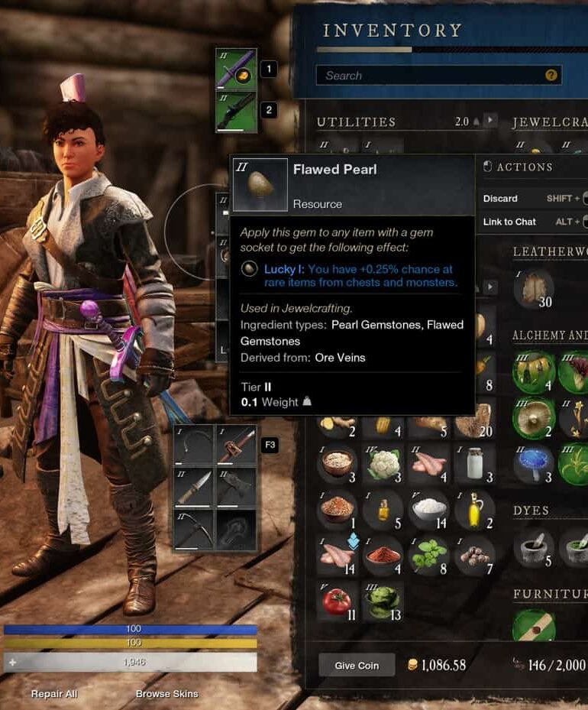The image size is (588, 710).
Task: Click the cauliflower item in inventory
Action: tap(383, 465)
